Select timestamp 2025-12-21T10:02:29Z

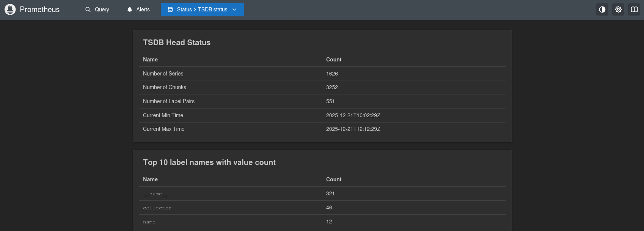353,115
